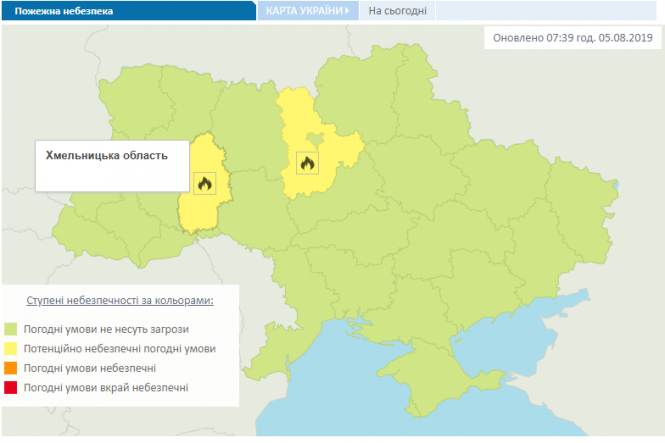Open the КАРТА УКРАЇНИ tab

click(x=308, y=11)
